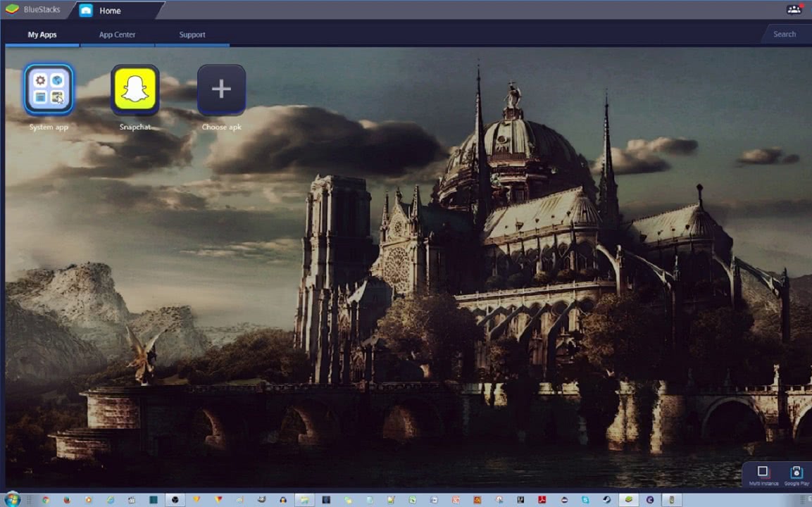Open Google Play from bottom corner
Viewport: 812px width, 507px height.
pyautogui.click(x=797, y=474)
